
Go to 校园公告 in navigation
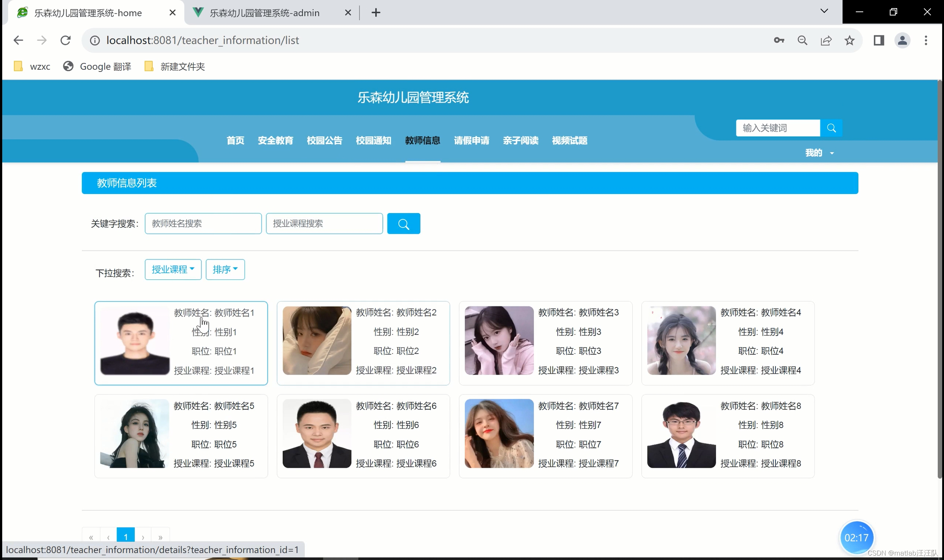tap(324, 141)
